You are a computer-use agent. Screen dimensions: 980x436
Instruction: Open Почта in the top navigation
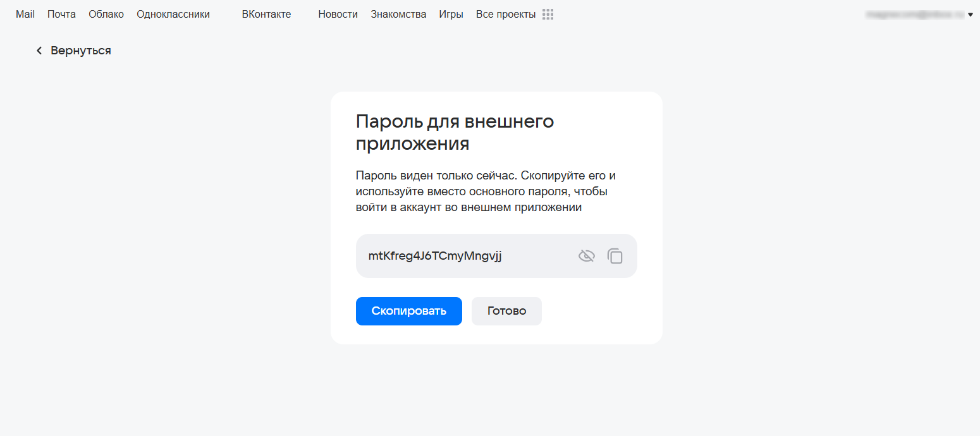(x=61, y=15)
